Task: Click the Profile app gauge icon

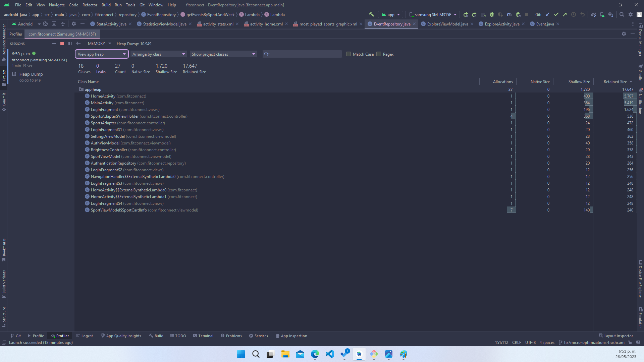Action: [509, 14]
